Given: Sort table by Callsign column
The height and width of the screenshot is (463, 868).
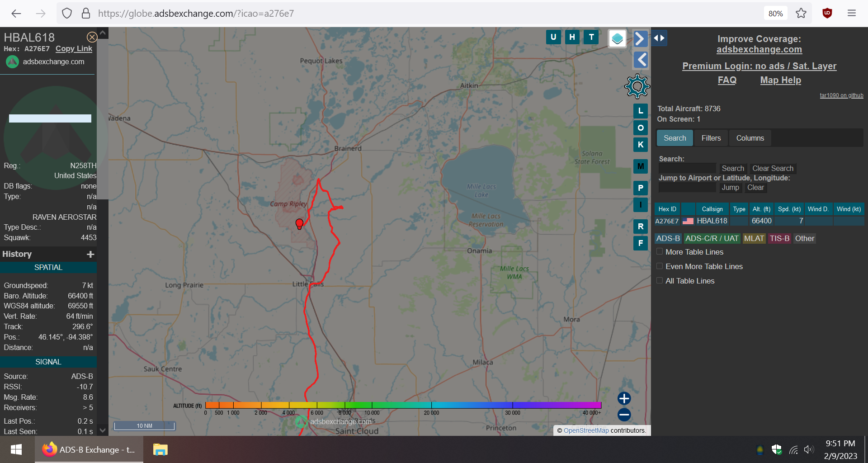Looking at the screenshot, I should [x=712, y=209].
